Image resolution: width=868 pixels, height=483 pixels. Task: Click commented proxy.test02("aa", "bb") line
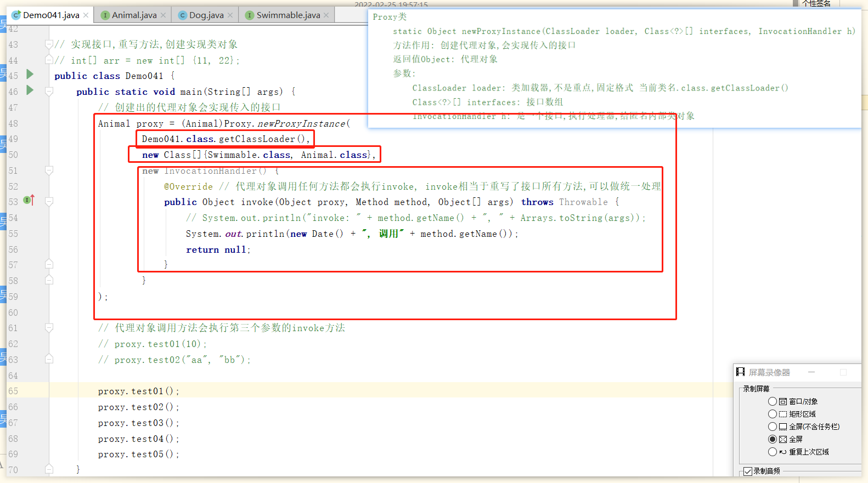coord(174,360)
